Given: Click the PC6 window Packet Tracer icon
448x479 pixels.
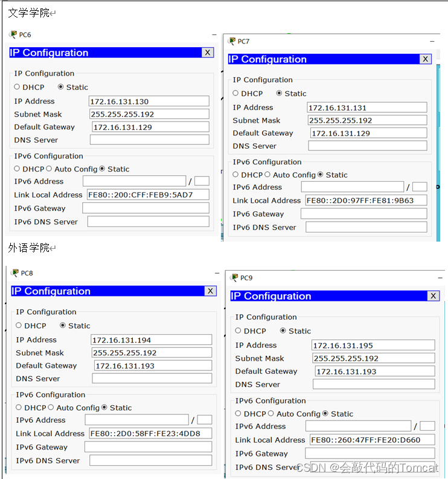Looking at the screenshot, I should pyautogui.click(x=13, y=34).
